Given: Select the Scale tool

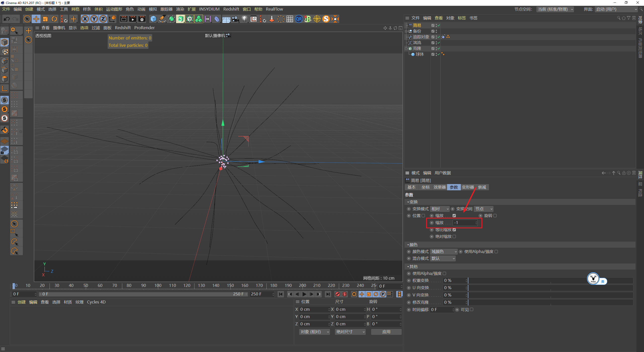Looking at the screenshot, I should (45, 19).
